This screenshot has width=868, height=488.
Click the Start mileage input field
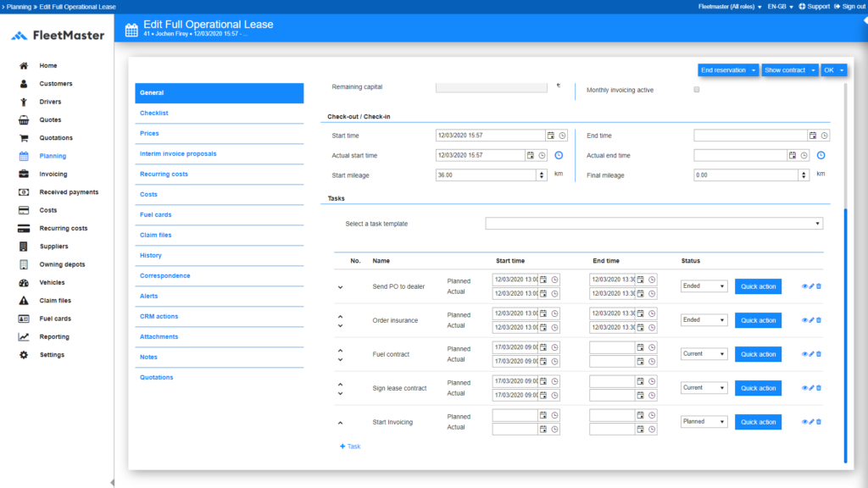click(486, 175)
